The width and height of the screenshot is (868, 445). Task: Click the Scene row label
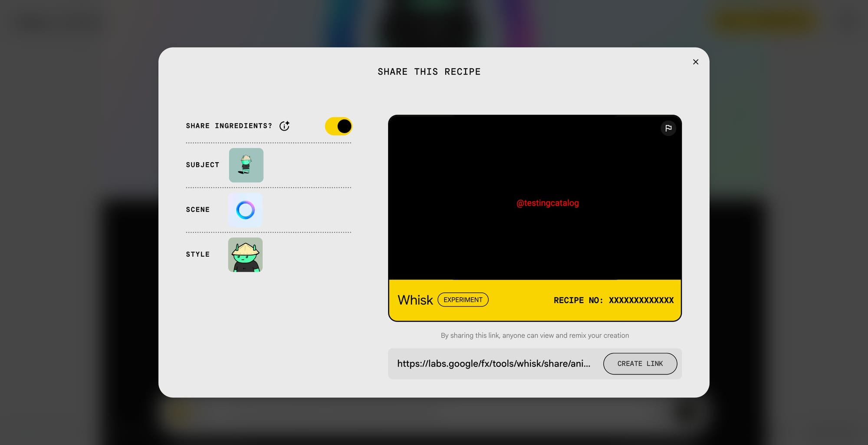coord(198,209)
